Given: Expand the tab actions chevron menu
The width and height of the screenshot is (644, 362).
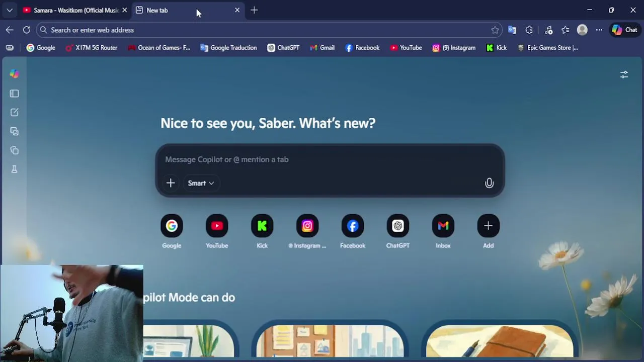Looking at the screenshot, I should click(10, 10).
